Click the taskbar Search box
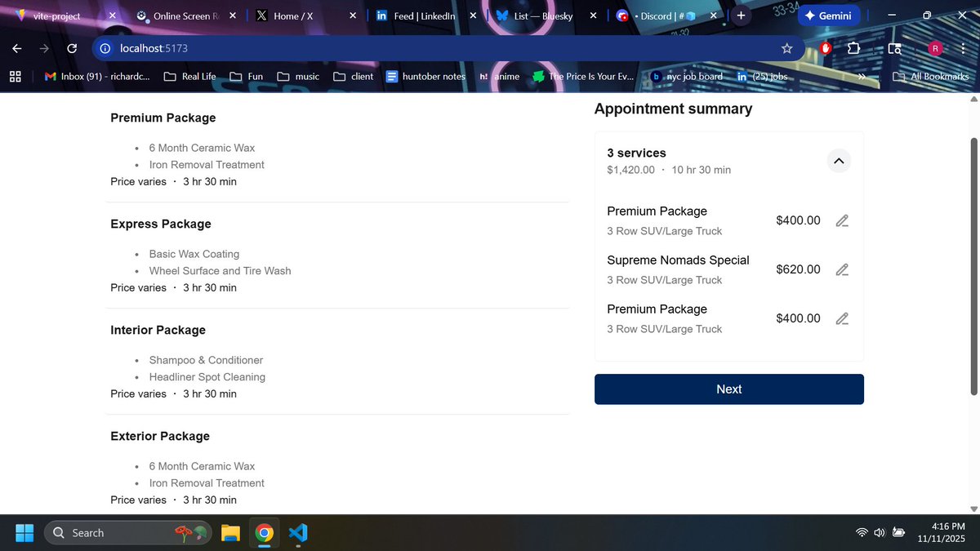 (129, 533)
